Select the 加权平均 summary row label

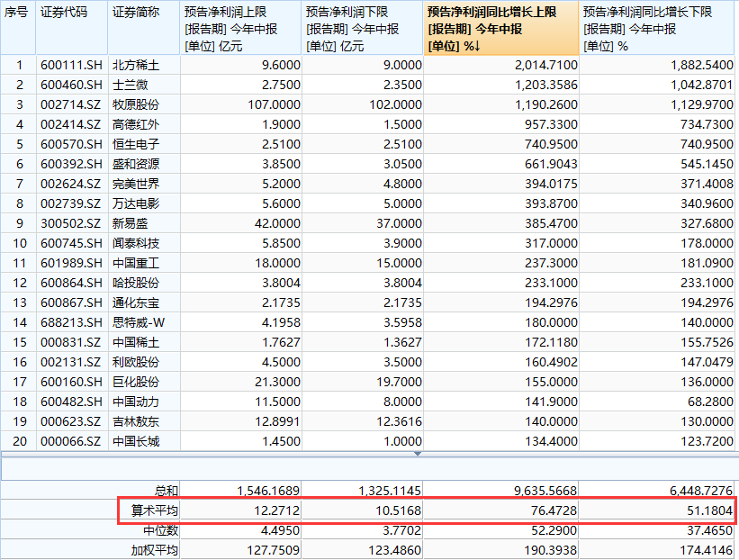point(155,550)
